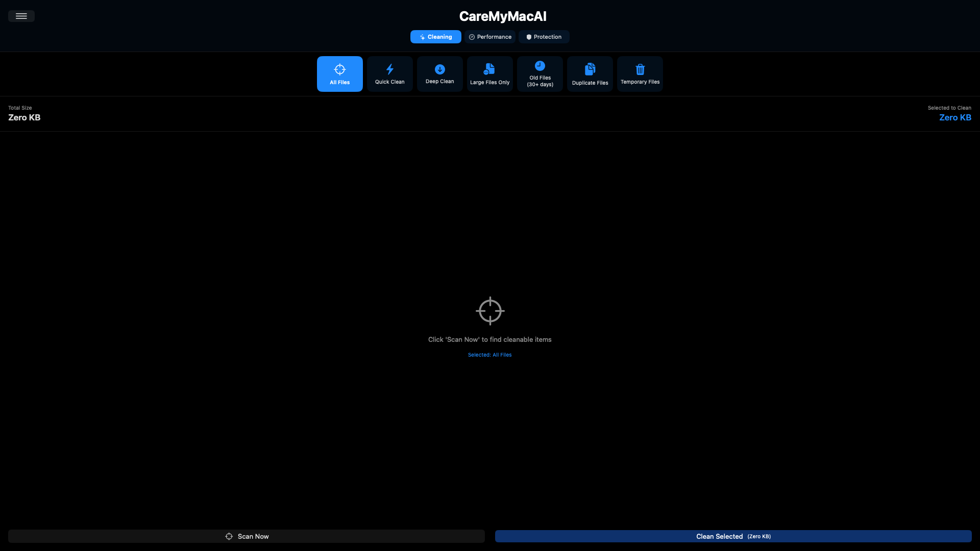The height and width of the screenshot is (551, 980).
Task: Select the Temporary Files trash icon
Action: 640,69
